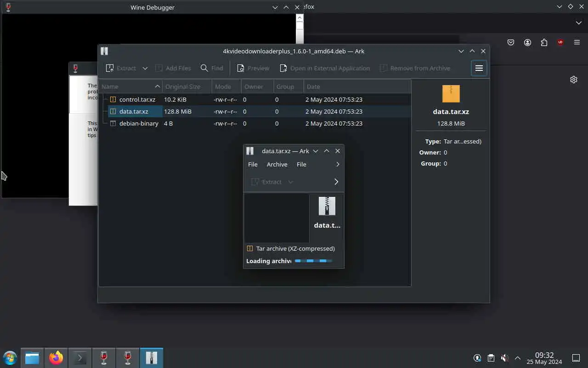Select debian-binary file row

[x=255, y=123]
